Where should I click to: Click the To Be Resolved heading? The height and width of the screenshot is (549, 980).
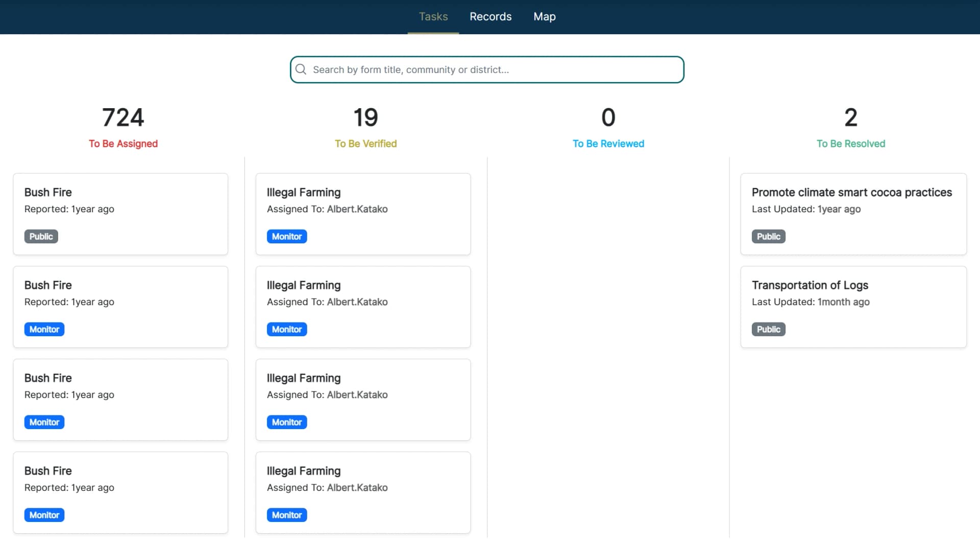pyautogui.click(x=851, y=144)
